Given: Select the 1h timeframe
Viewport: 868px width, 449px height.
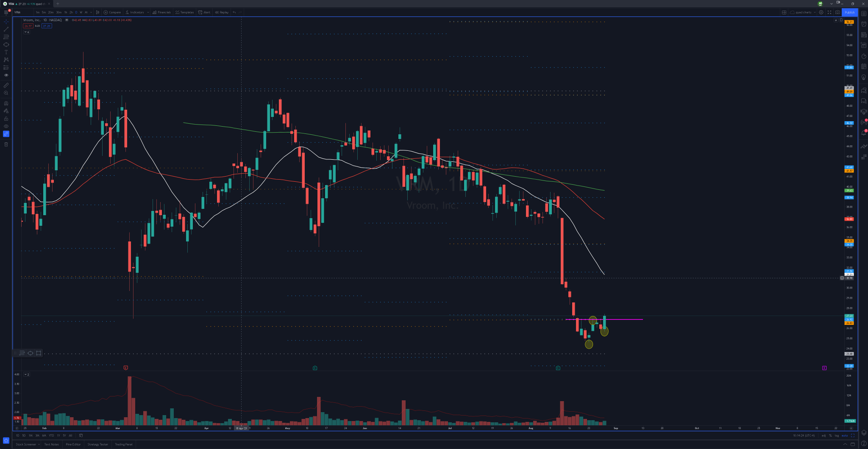Looking at the screenshot, I should pos(66,12).
